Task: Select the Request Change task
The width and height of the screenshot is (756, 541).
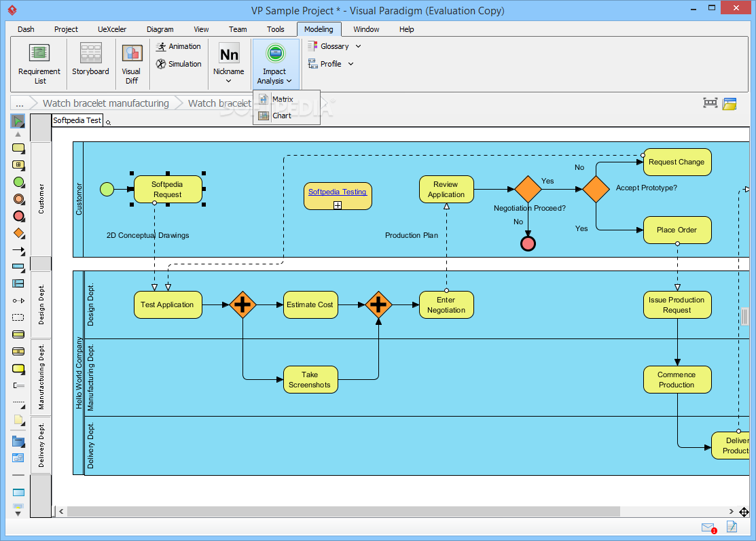Action: pos(677,162)
